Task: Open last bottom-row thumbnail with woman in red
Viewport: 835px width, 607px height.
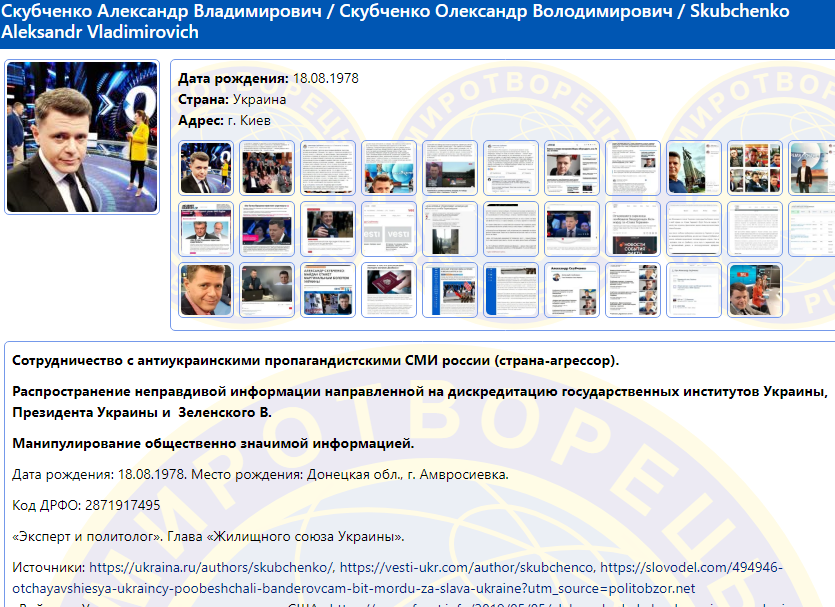Action: pos(755,290)
